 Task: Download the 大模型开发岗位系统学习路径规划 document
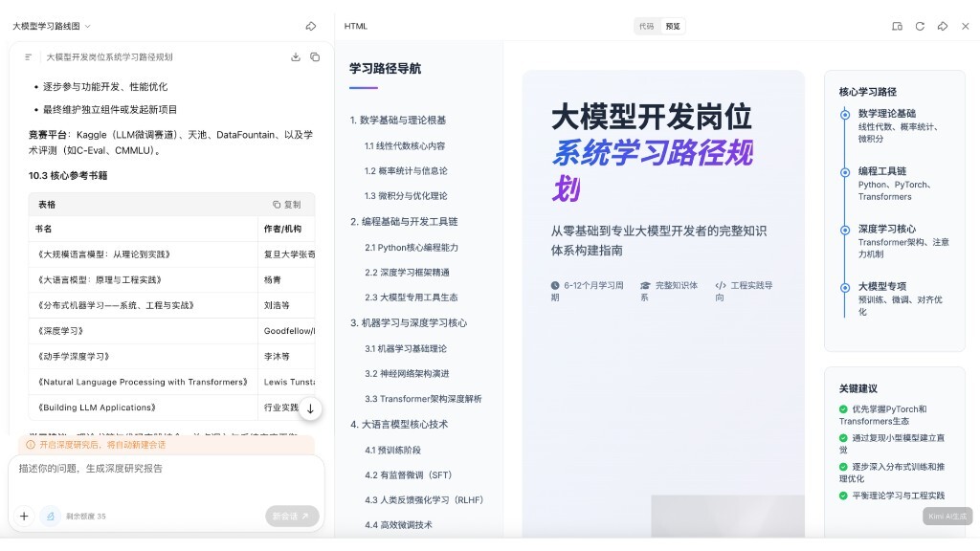coord(296,57)
